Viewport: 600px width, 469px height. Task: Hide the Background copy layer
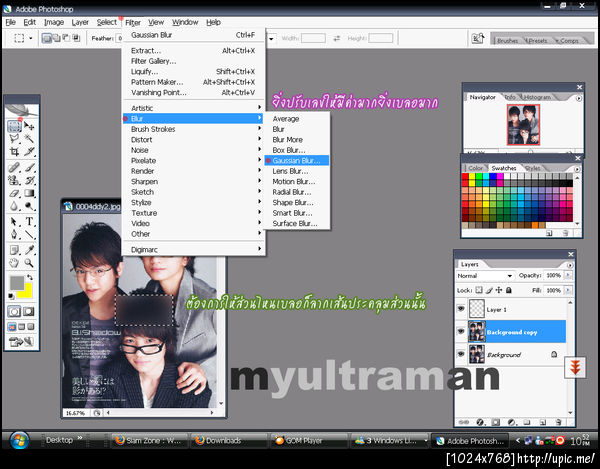point(461,331)
